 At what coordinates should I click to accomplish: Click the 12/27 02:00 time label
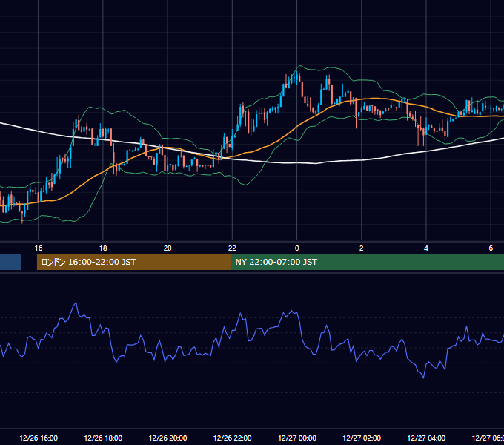(362, 438)
